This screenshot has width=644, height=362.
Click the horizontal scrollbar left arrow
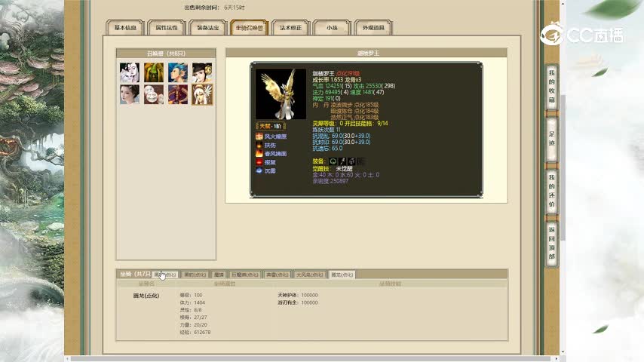click(x=67, y=359)
